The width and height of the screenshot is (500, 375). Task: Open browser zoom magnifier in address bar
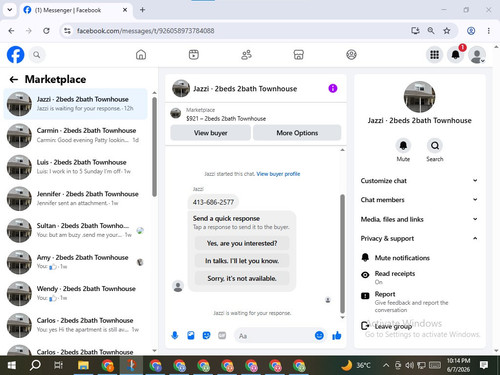[431, 31]
